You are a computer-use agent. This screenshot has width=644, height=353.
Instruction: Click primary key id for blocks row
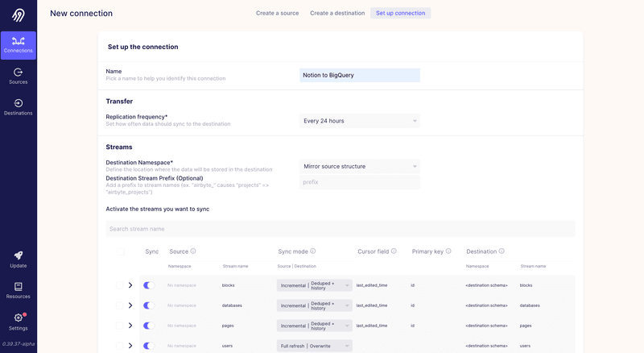coord(412,285)
